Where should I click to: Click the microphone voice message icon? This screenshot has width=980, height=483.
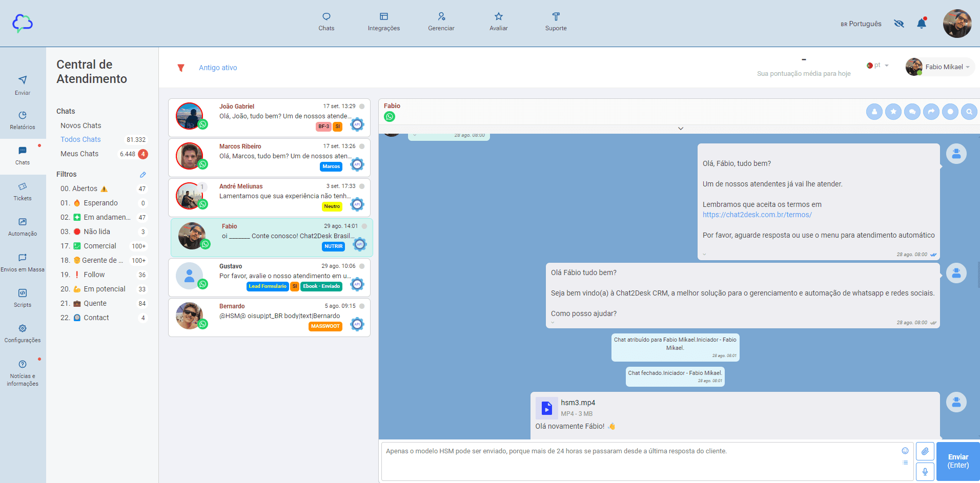925,471
